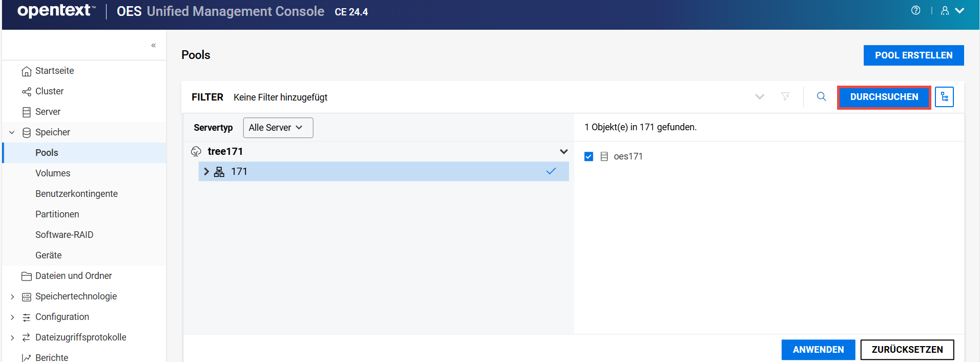
Task: Click the oes171 server icon
Action: point(604,156)
